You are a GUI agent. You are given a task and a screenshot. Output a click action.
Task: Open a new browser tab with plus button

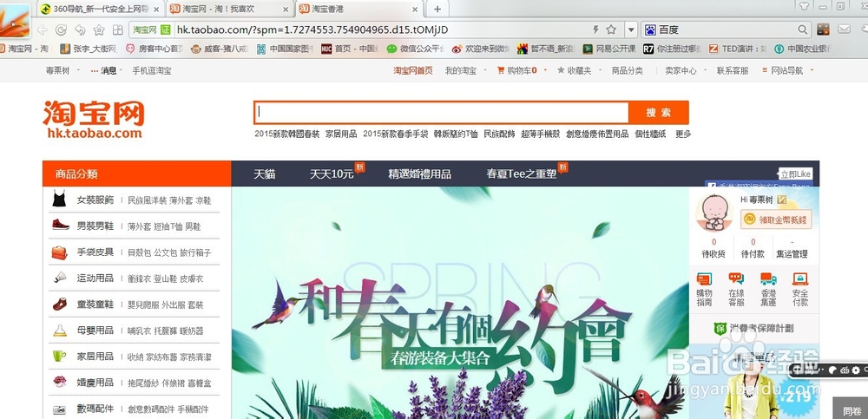point(437,9)
